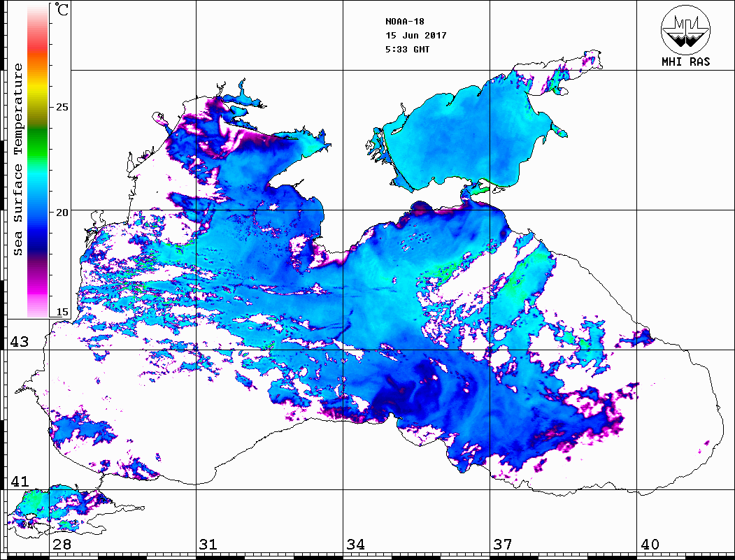The image size is (735, 560).
Task: Click the longitude label '28'
Action: (62, 545)
